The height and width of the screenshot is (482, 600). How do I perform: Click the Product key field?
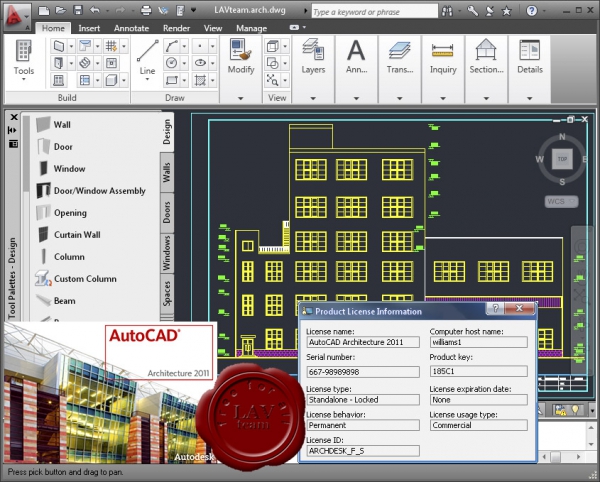(478, 371)
